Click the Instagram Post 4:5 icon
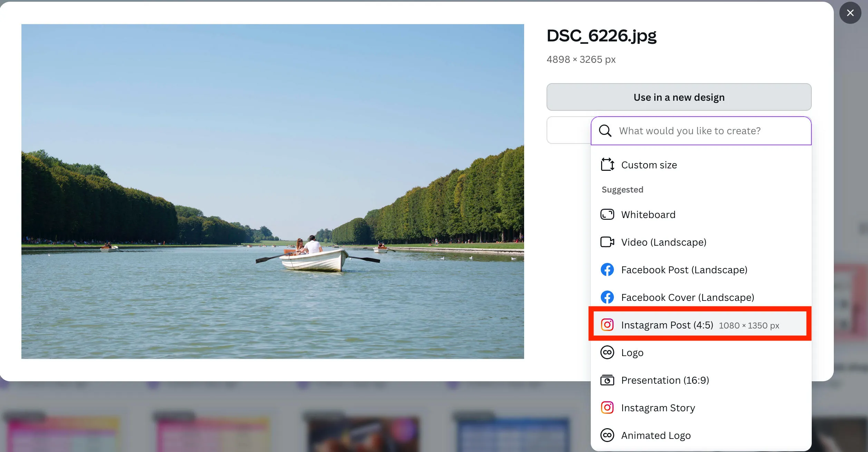 click(607, 325)
